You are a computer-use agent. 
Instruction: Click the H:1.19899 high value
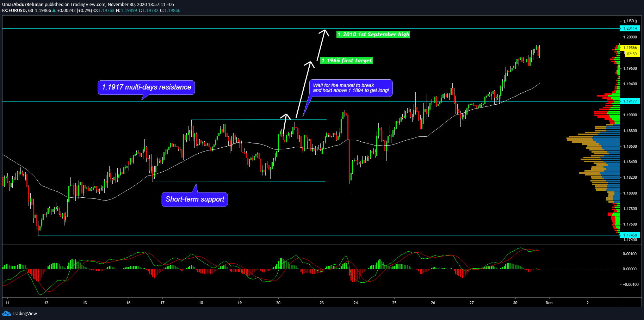coord(126,11)
